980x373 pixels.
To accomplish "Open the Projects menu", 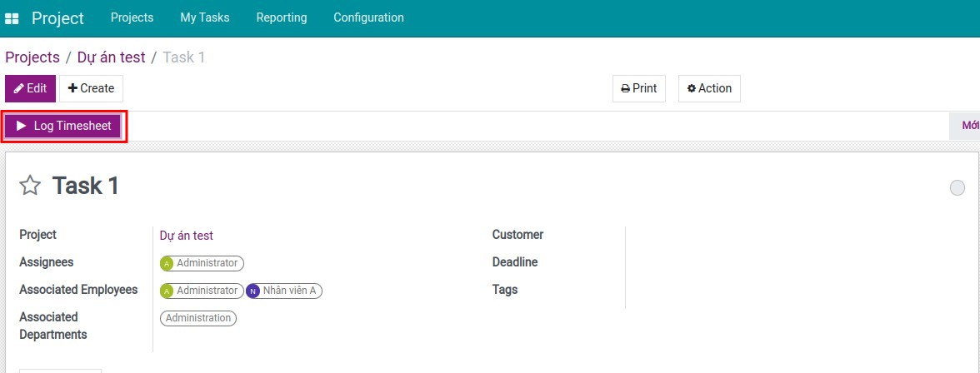I will [132, 17].
